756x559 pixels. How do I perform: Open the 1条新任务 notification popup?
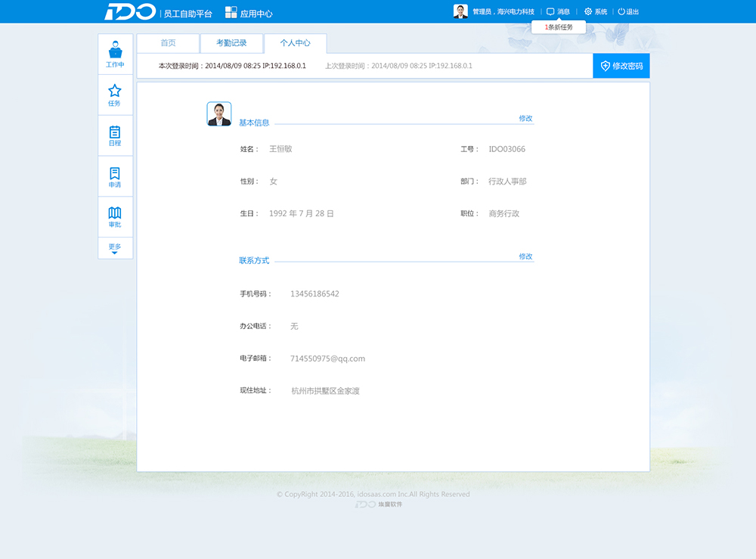559,27
